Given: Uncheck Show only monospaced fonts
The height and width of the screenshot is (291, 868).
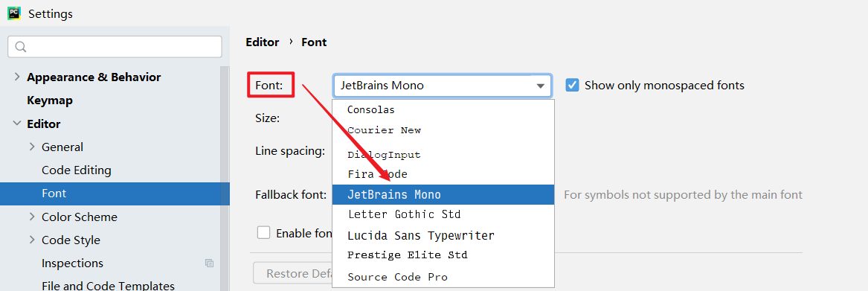Looking at the screenshot, I should pos(573,86).
